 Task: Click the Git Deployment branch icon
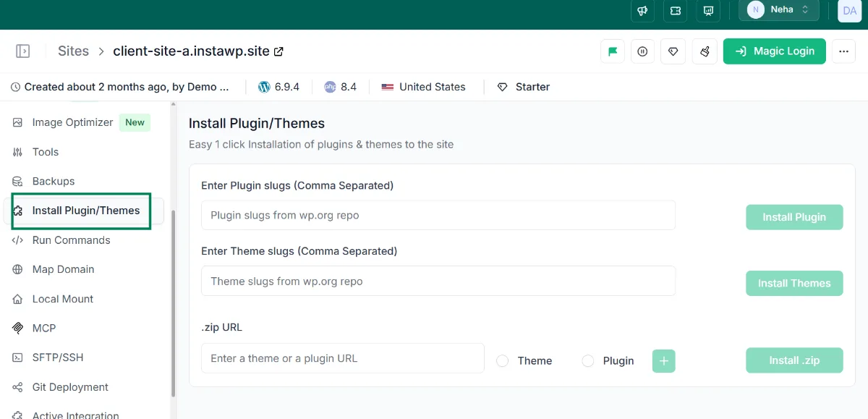[18, 387]
